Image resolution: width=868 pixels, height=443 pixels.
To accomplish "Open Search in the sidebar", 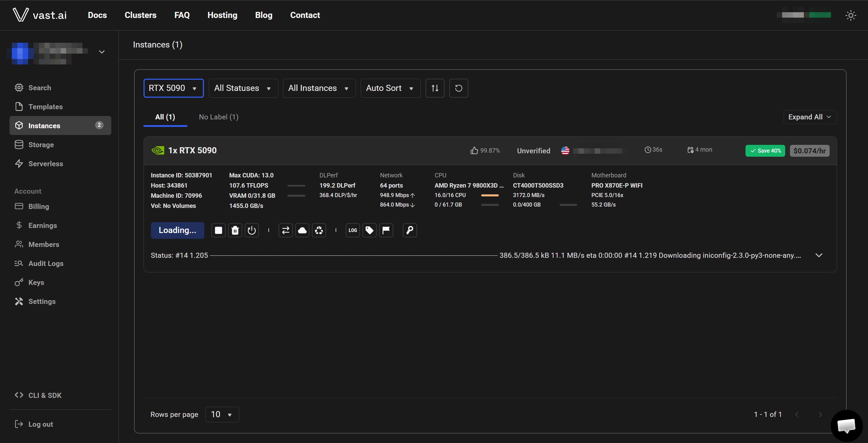I will [60, 88].
